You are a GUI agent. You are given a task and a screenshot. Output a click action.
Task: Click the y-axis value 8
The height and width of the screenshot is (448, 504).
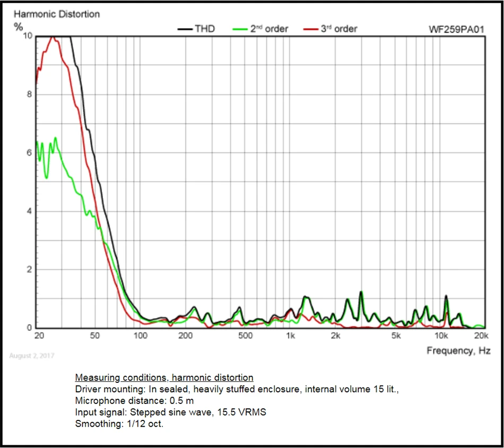pos(30,94)
